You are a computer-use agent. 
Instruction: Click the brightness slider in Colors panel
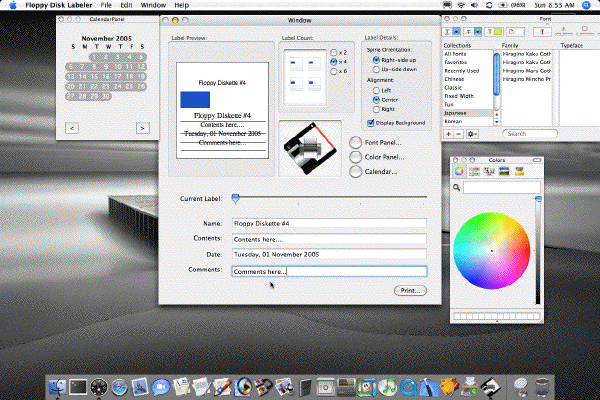[x=538, y=251]
